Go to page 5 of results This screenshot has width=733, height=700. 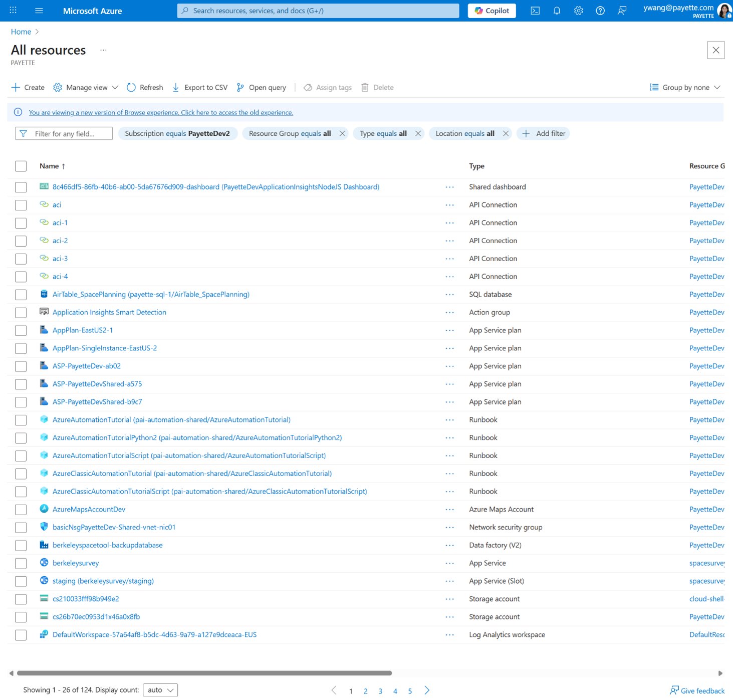(410, 691)
